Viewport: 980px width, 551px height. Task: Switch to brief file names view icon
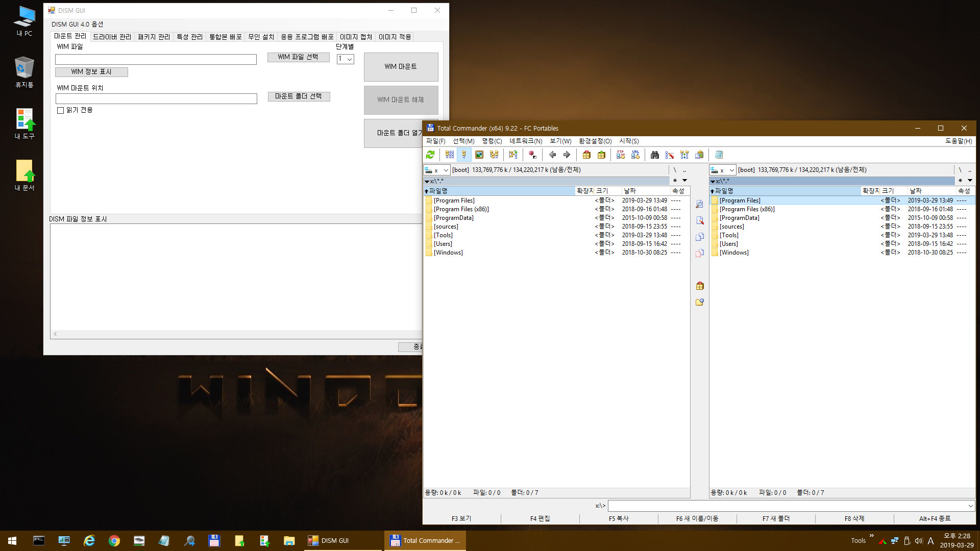pyautogui.click(x=450, y=155)
